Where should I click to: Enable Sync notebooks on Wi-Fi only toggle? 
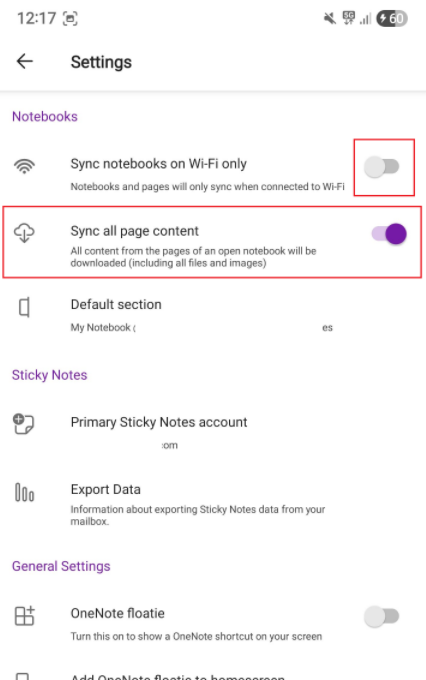click(x=382, y=167)
